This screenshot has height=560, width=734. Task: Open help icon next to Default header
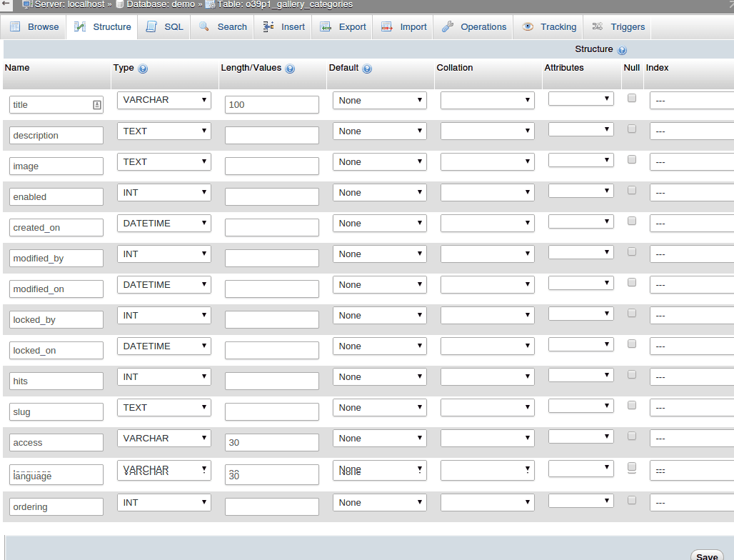[x=367, y=69]
